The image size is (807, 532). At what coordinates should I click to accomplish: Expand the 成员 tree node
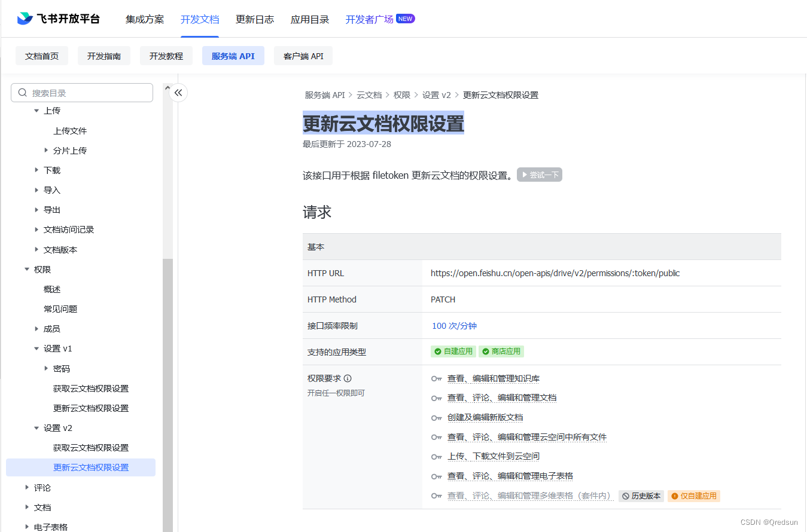(36, 329)
